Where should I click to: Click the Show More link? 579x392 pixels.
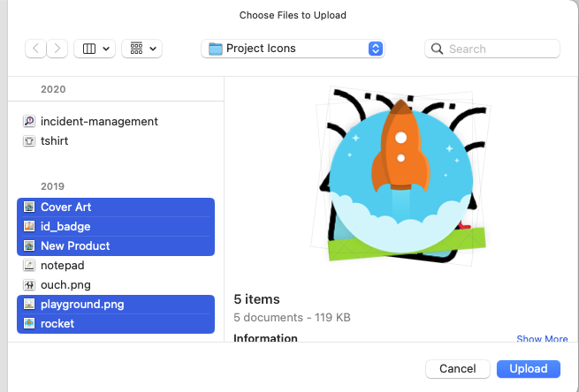point(542,339)
